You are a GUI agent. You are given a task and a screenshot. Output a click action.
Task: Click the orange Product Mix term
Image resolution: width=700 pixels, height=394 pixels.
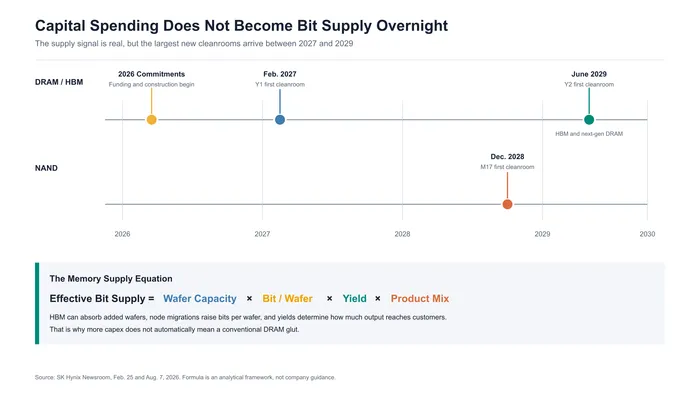[x=420, y=299]
